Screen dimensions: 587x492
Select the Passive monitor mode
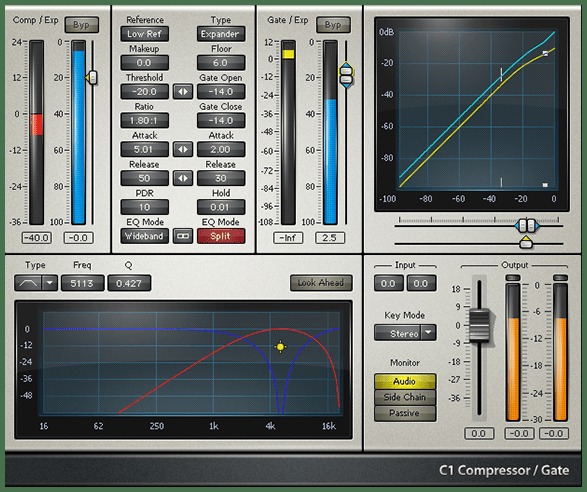coord(405,413)
